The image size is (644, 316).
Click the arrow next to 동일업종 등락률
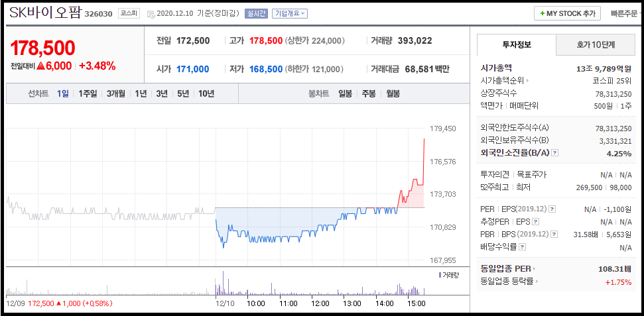point(537,282)
